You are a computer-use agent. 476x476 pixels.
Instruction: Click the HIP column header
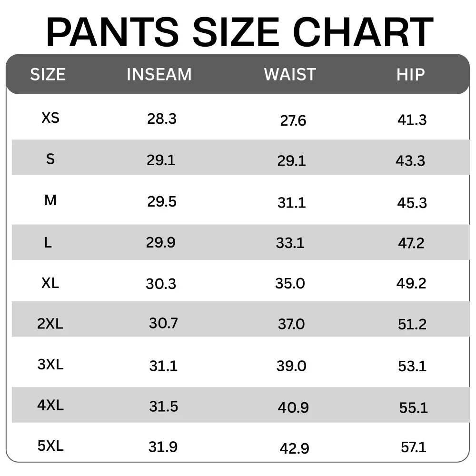tap(411, 75)
